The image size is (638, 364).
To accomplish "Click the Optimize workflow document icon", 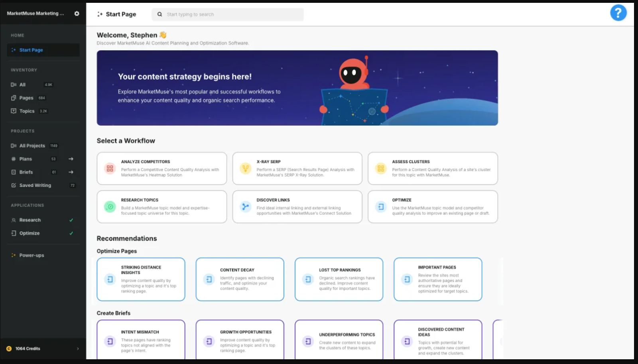I will point(381,207).
